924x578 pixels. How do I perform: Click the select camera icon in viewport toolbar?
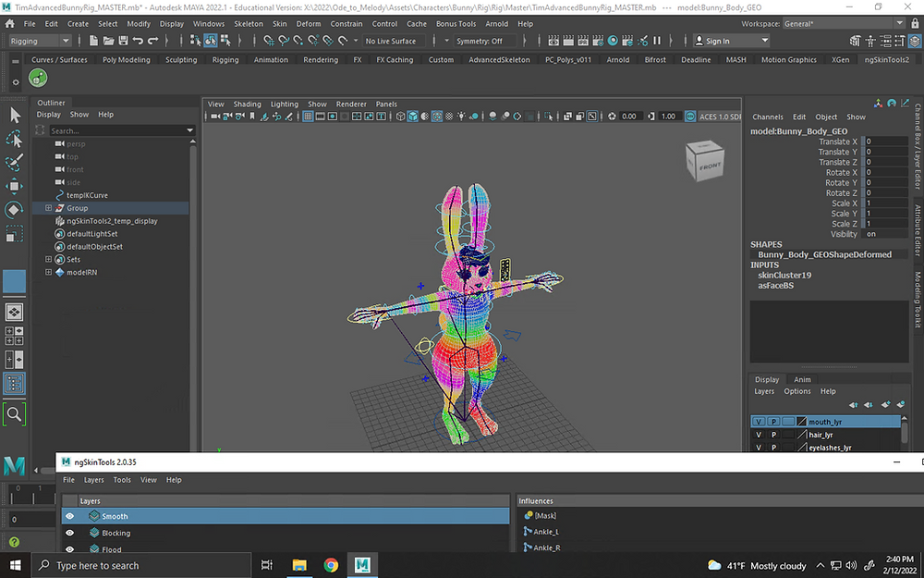click(215, 117)
